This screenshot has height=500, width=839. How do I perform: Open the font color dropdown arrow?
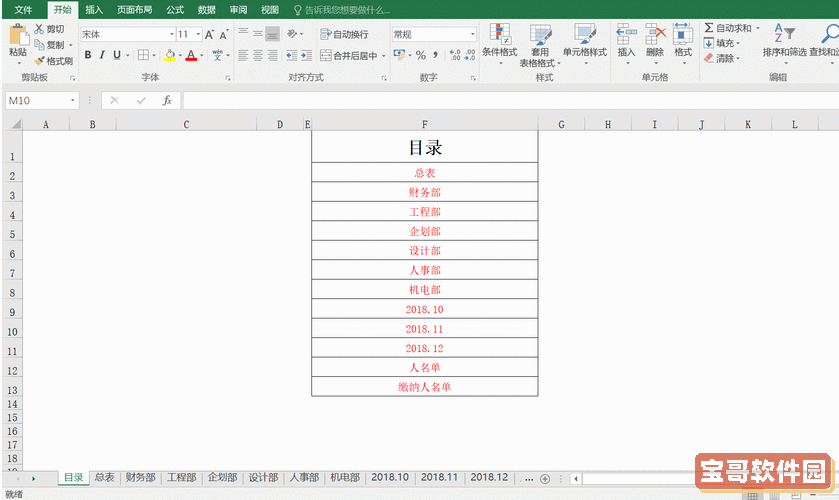[x=201, y=55]
